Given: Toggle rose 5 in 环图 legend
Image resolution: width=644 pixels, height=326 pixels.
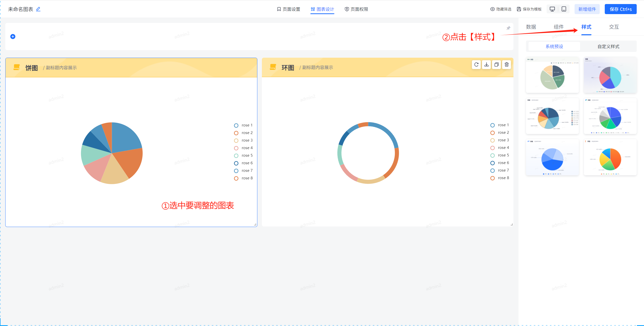Looking at the screenshot, I should click(500, 155).
